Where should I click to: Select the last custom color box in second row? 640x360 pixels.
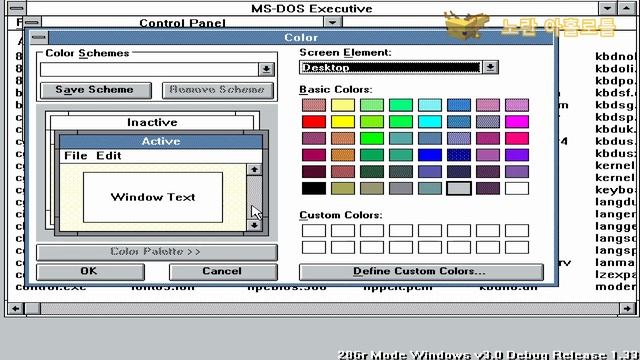click(x=516, y=247)
